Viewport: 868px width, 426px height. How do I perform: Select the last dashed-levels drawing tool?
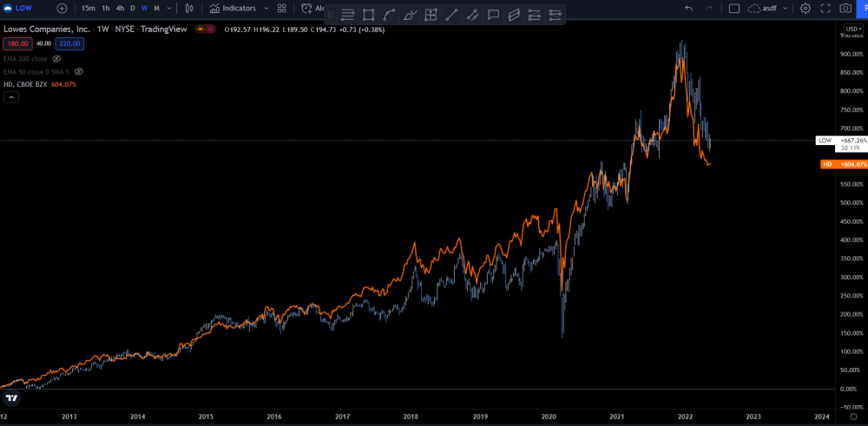[x=555, y=15]
